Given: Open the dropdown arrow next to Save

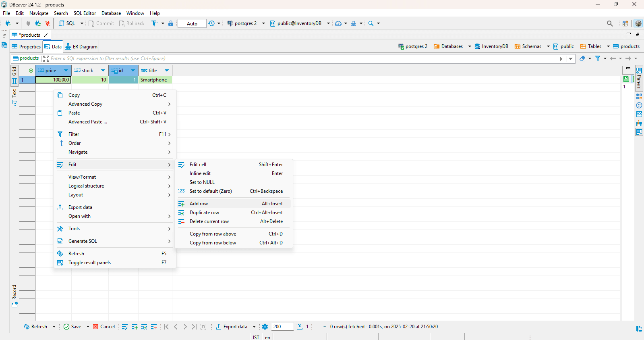Looking at the screenshot, I should click(x=88, y=327).
